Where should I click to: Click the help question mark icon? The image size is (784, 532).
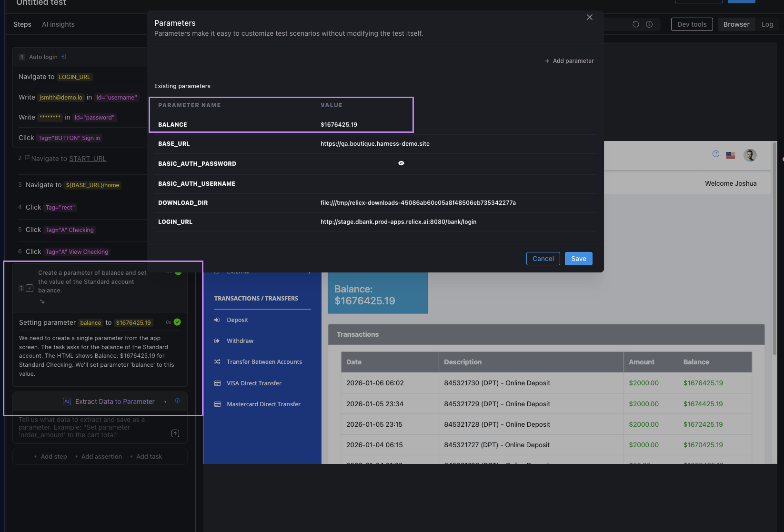(715, 154)
